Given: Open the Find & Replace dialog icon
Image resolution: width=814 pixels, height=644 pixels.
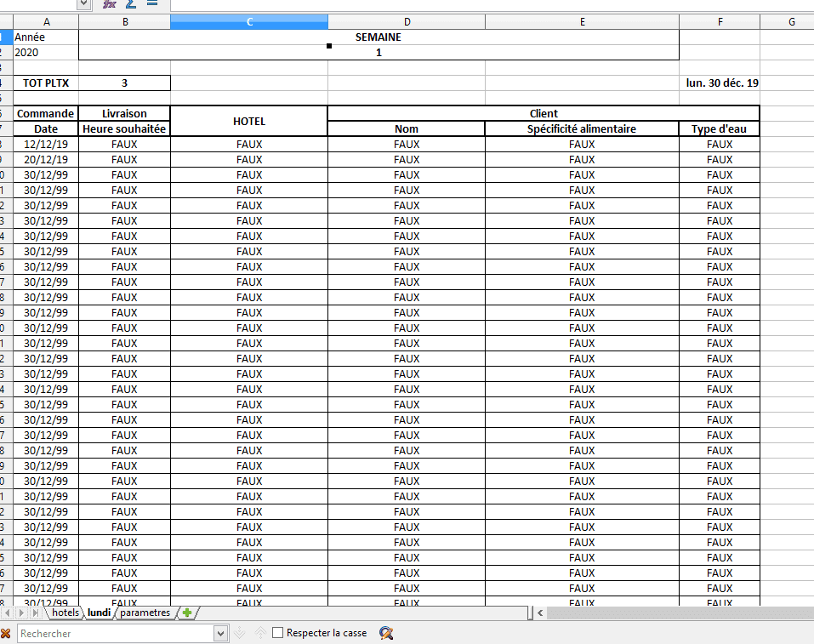Looking at the screenshot, I should coord(385,633).
